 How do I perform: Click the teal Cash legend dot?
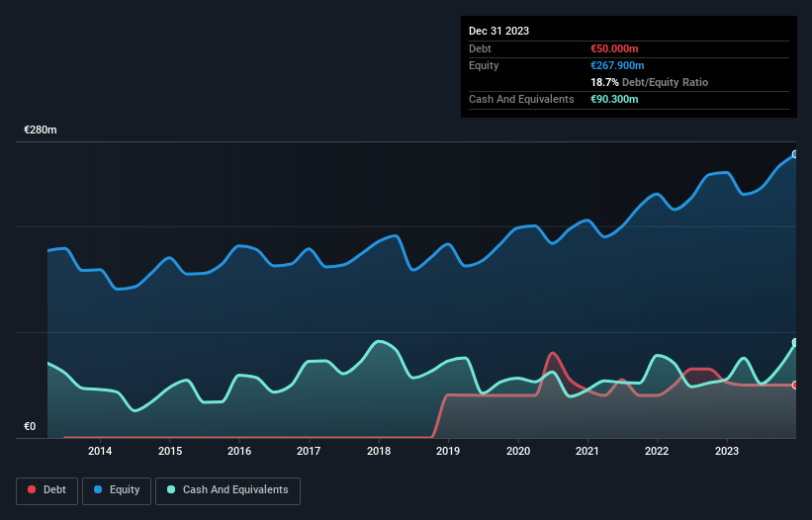pyautogui.click(x=172, y=490)
